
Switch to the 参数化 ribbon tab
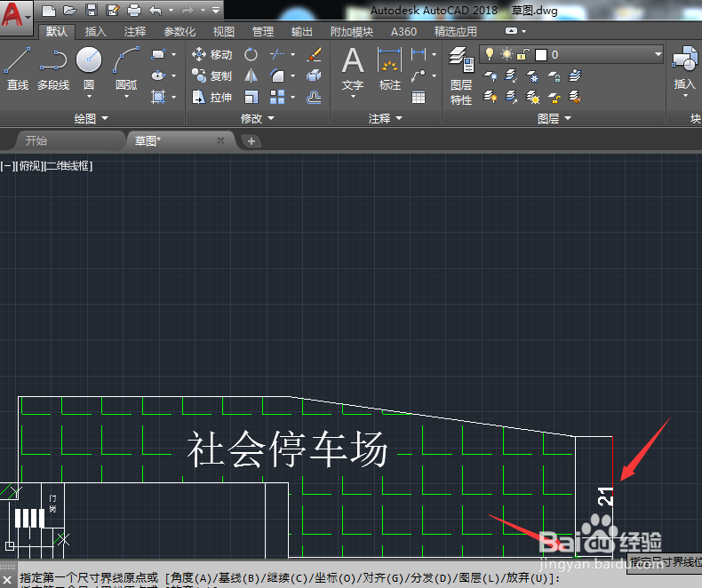179,32
